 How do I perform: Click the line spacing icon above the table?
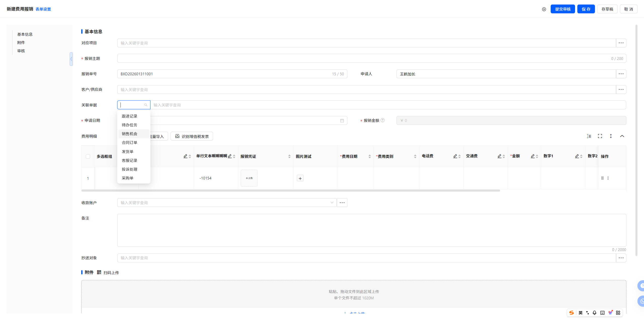click(x=589, y=136)
